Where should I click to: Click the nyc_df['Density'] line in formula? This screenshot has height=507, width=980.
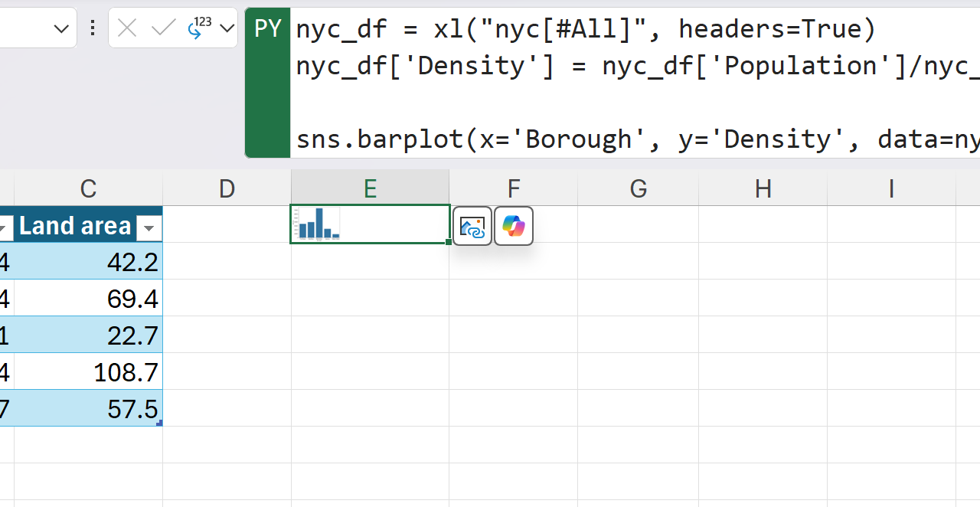tap(638, 66)
